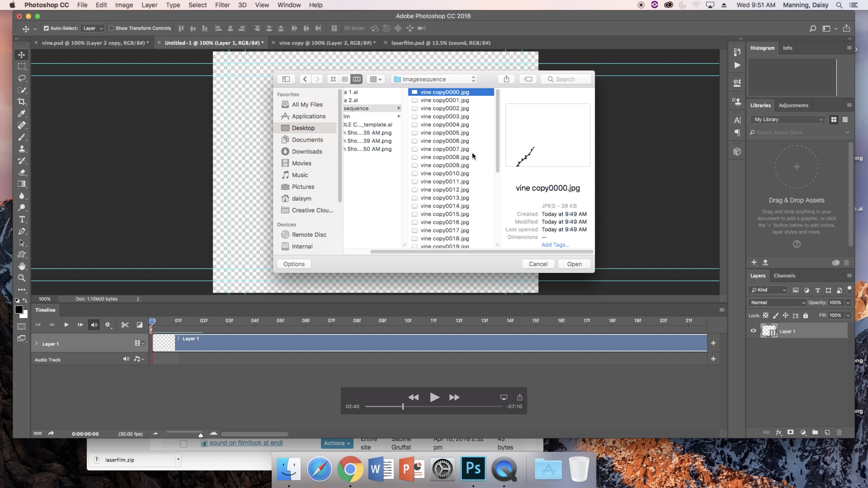Switch file dialog to icon view
The height and width of the screenshot is (488, 868).
coord(333,79)
